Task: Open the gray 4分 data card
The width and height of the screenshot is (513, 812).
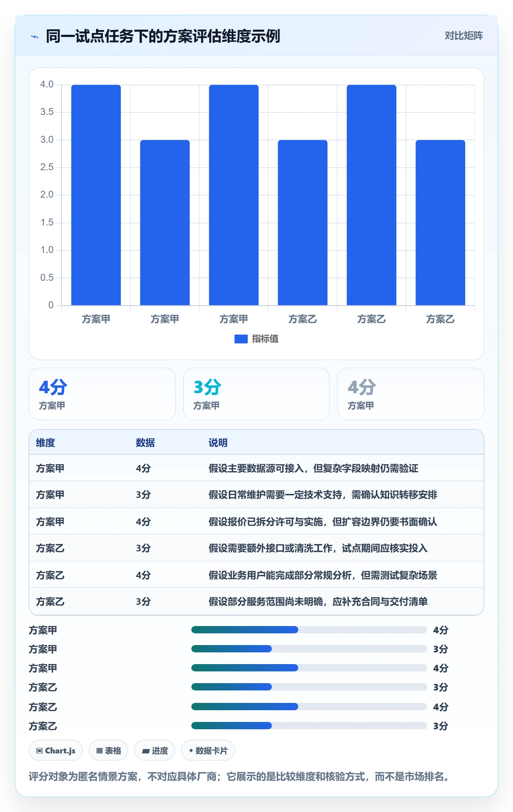Action: click(411, 394)
